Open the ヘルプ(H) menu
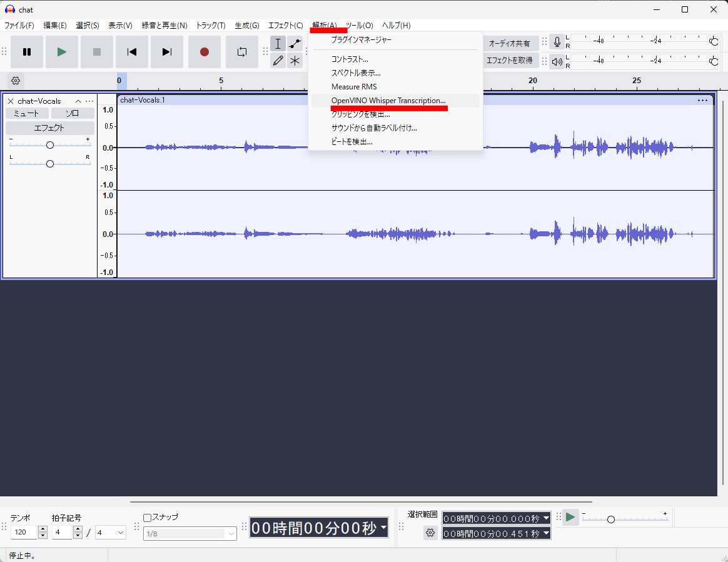Image resolution: width=728 pixels, height=562 pixels. click(x=397, y=26)
